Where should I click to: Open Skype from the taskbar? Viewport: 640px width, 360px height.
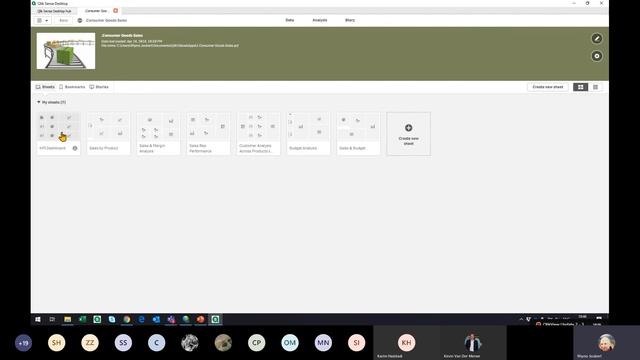click(x=112, y=319)
